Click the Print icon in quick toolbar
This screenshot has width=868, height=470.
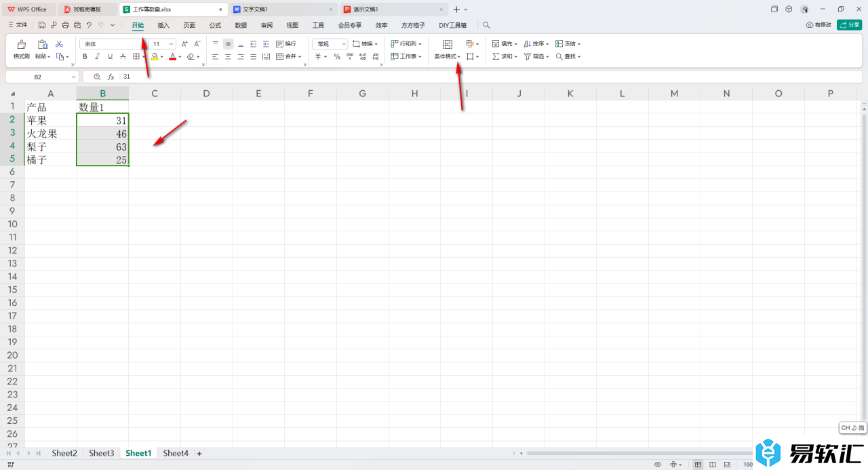(x=65, y=25)
